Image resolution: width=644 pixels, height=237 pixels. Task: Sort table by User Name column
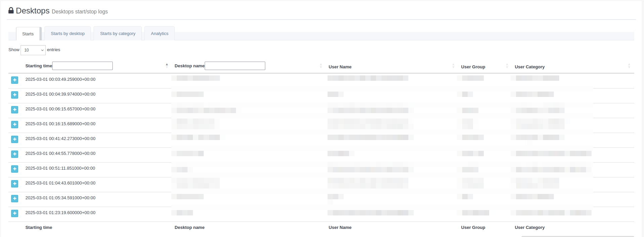(340, 67)
